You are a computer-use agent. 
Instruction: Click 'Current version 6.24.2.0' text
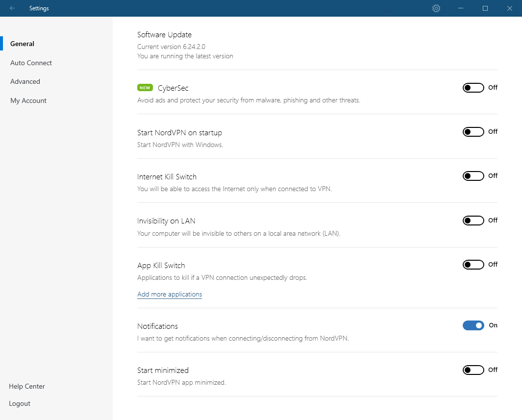coord(171,47)
